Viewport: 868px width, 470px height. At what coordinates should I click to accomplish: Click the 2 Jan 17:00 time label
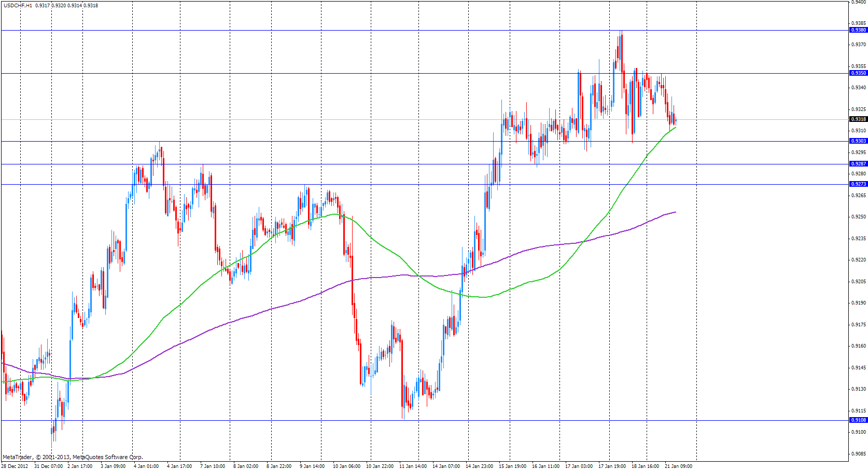pos(80,466)
